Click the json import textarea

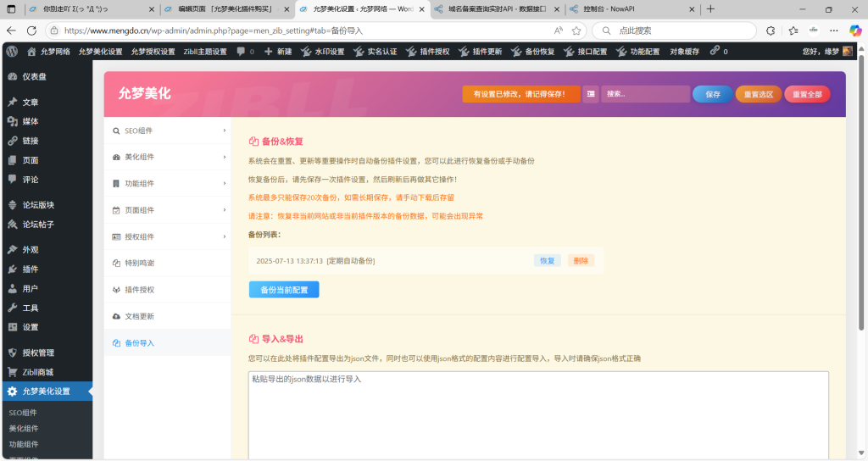click(538, 415)
